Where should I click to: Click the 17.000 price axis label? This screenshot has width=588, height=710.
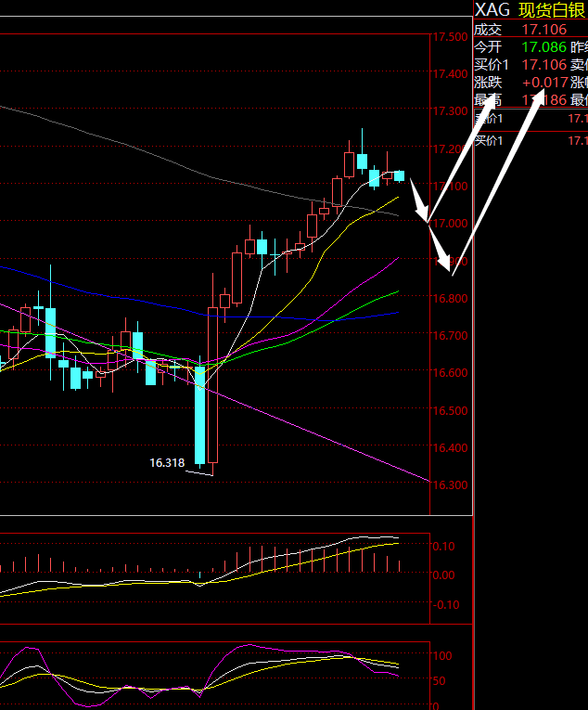coord(450,224)
